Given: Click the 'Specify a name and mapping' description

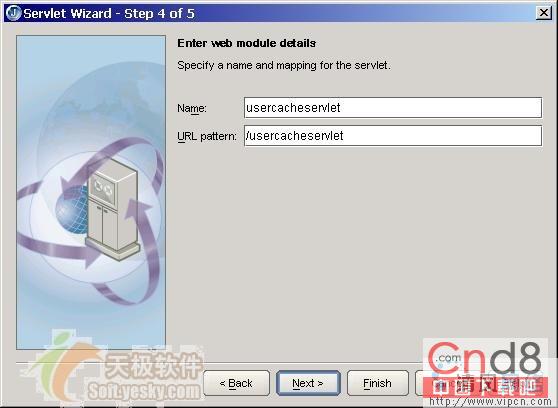Looking at the screenshot, I should (x=284, y=66).
